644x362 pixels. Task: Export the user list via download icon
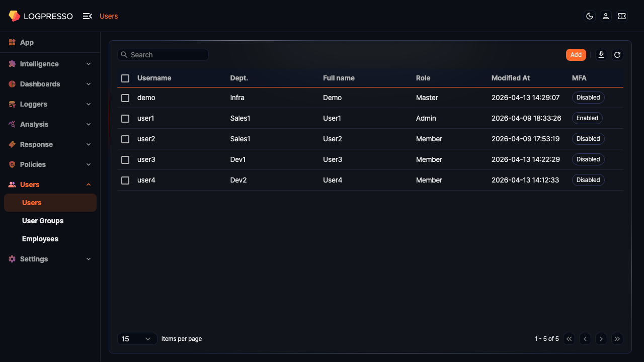(x=601, y=54)
